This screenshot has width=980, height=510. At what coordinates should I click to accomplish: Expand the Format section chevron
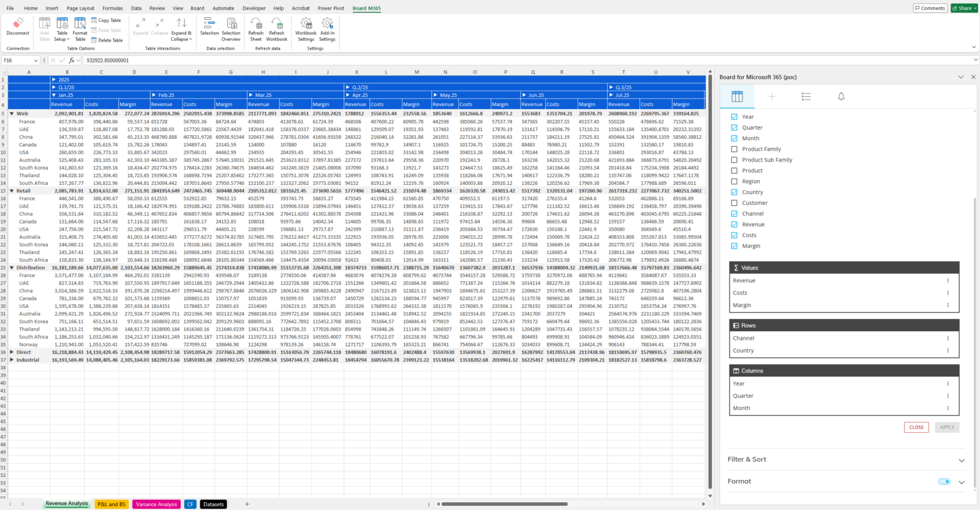tap(962, 482)
